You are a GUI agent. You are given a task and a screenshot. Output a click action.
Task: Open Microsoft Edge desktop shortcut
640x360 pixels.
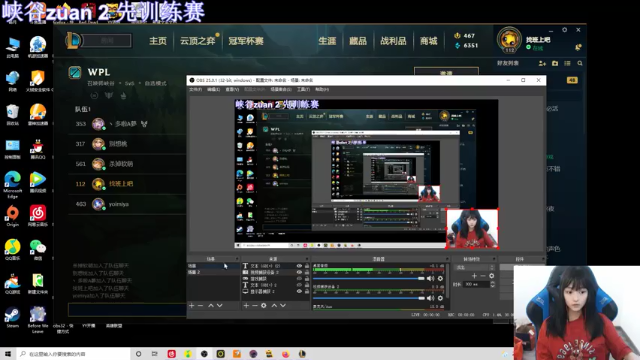(x=13, y=184)
